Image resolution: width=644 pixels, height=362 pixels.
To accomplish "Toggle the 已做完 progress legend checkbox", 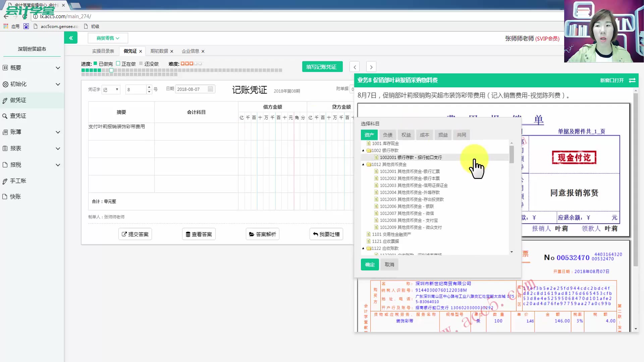I will click(x=96, y=63).
